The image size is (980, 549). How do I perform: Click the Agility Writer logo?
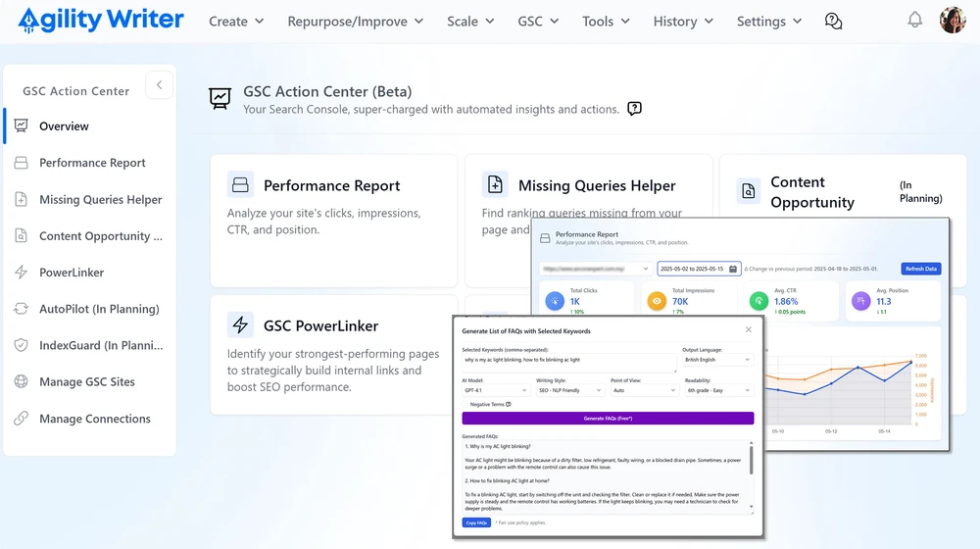(x=101, y=20)
